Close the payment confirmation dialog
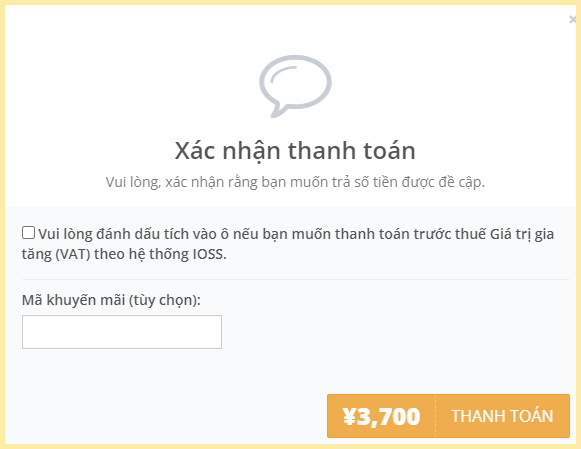 tap(573, 20)
